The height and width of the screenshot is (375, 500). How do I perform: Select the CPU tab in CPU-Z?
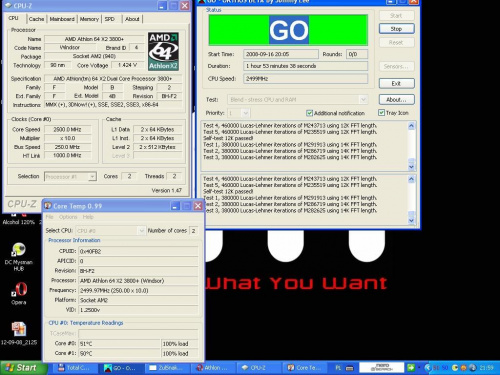14,18
